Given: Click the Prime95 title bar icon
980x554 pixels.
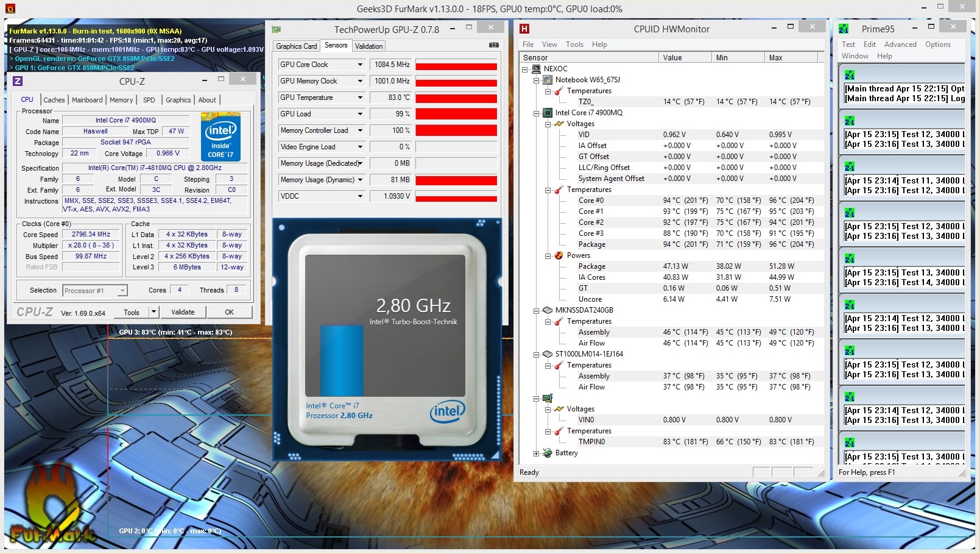Looking at the screenshot, I should click(844, 29).
